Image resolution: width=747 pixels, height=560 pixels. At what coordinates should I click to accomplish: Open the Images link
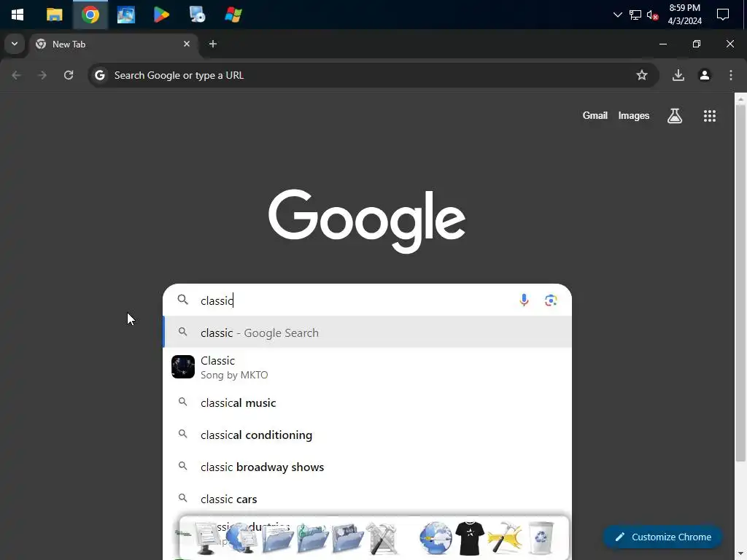pyautogui.click(x=634, y=116)
